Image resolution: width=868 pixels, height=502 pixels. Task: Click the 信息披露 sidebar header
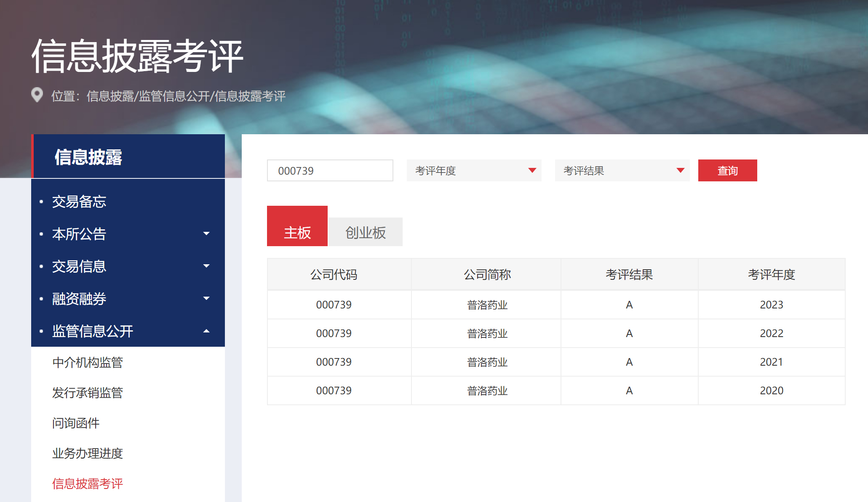tap(88, 157)
